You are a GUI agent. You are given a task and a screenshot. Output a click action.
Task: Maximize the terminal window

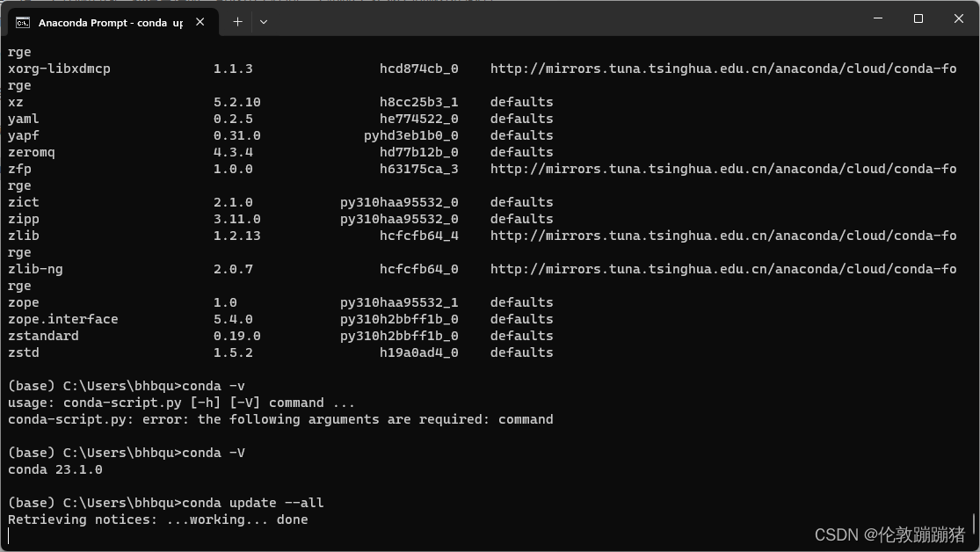pyautogui.click(x=918, y=18)
